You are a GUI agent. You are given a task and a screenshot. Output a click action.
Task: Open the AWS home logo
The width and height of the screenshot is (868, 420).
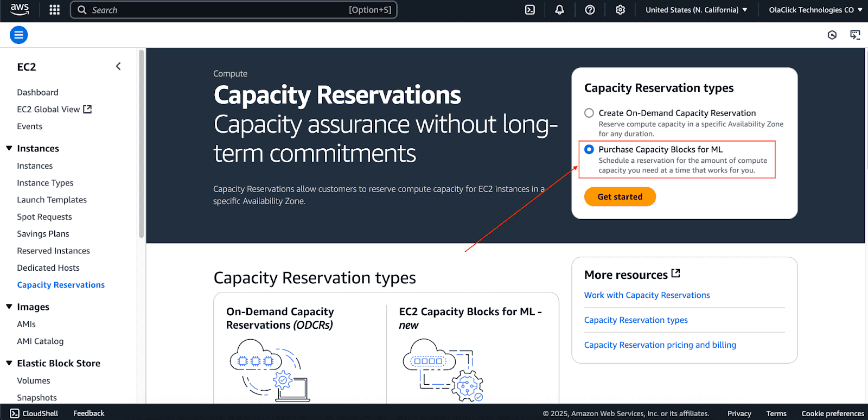20,10
